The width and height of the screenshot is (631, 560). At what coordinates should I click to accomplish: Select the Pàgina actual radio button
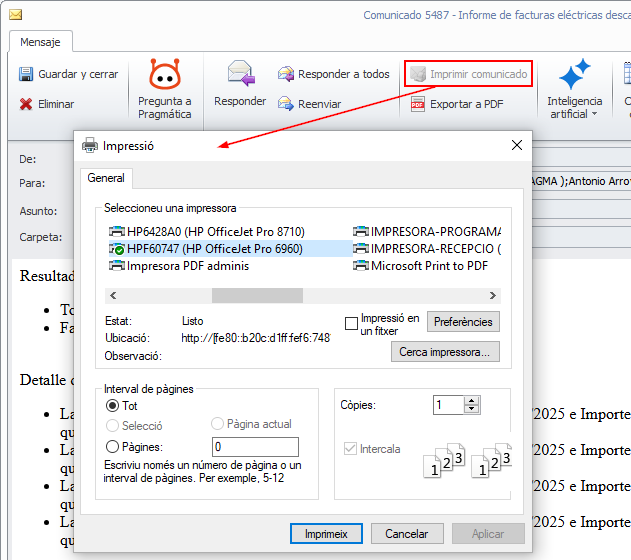coord(217,424)
